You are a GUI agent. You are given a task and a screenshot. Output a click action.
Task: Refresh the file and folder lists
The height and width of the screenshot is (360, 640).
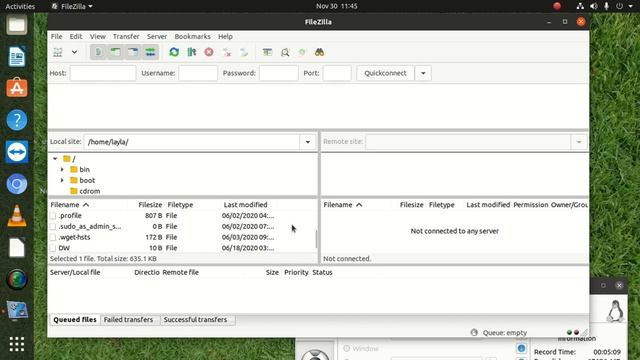tap(174, 52)
